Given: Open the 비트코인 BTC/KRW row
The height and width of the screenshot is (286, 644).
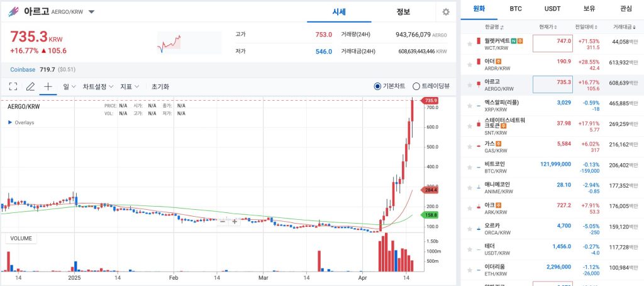Looking at the screenshot, I should tap(552, 168).
